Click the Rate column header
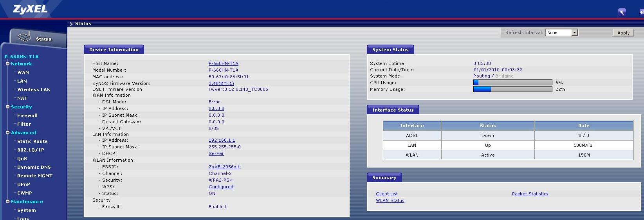The height and width of the screenshot is (220, 644). 584,126
